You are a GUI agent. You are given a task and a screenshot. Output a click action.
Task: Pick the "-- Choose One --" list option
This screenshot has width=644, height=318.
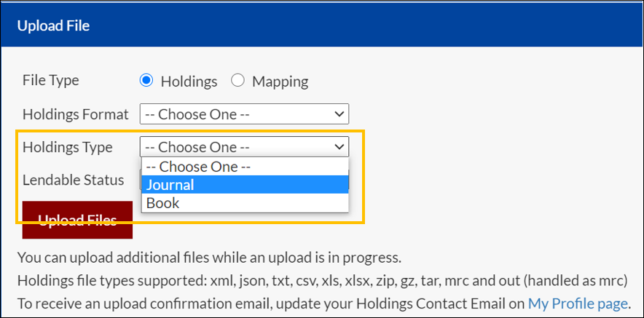245,167
